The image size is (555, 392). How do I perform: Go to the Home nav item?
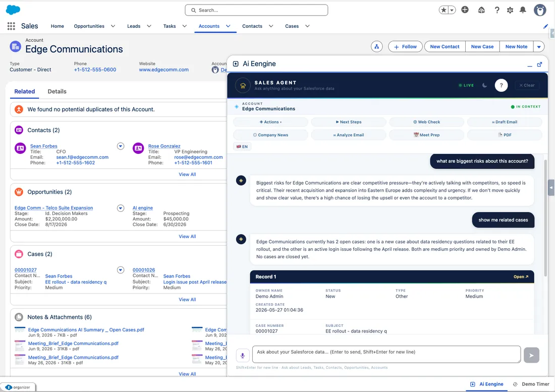coord(58,26)
